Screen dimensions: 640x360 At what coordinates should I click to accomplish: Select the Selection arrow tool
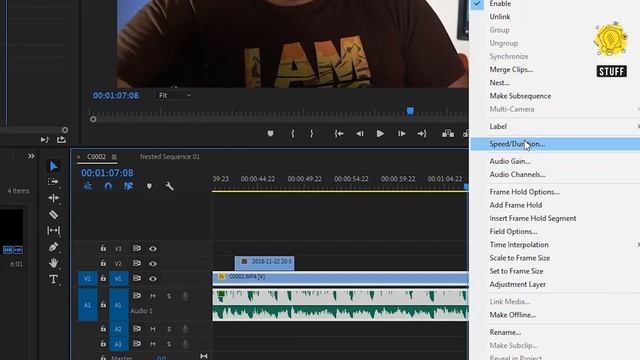coord(53,166)
